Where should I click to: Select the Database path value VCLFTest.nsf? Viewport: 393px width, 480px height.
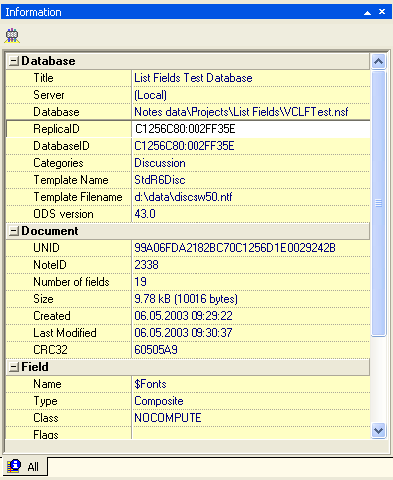pos(241,112)
